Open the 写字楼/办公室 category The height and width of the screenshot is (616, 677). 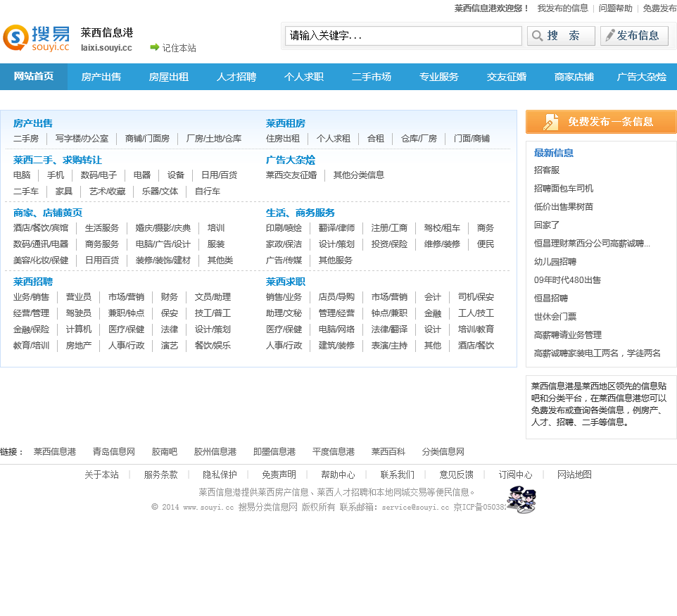[x=82, y=139]
